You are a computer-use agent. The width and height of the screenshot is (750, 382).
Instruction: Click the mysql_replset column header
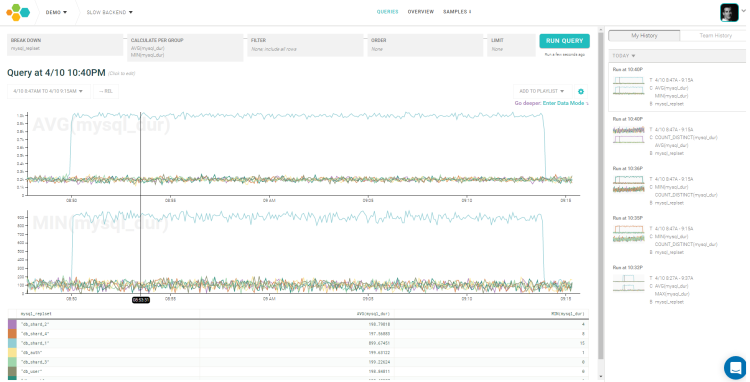click(36, 314)
